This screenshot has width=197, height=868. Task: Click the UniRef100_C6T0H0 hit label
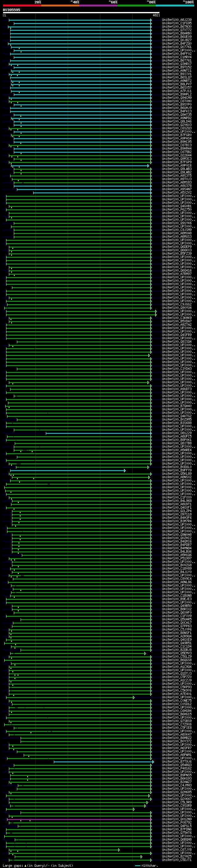click(177, 101)
